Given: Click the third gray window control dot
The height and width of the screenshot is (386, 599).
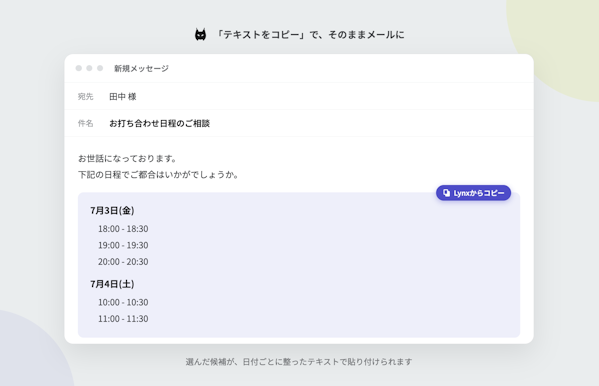Looking at the screenshot, I should [x=100, y=68].
